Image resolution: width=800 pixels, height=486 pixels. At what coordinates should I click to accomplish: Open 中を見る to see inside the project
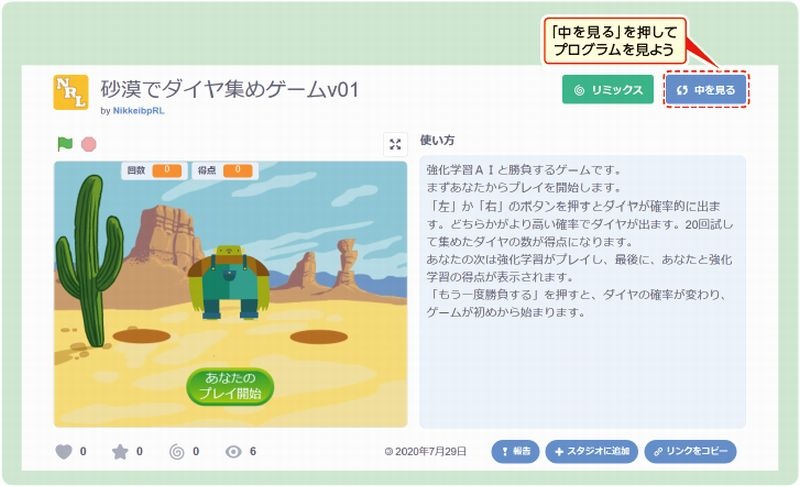(x=706, y=90)
